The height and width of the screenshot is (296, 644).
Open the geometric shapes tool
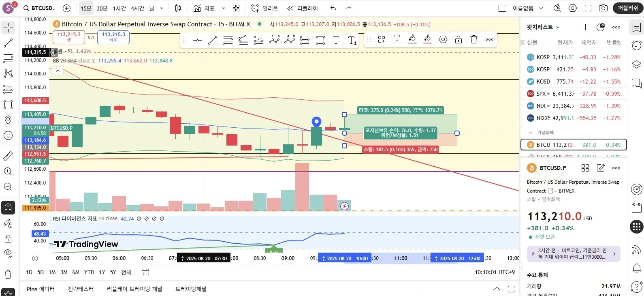tap(8, 105)
